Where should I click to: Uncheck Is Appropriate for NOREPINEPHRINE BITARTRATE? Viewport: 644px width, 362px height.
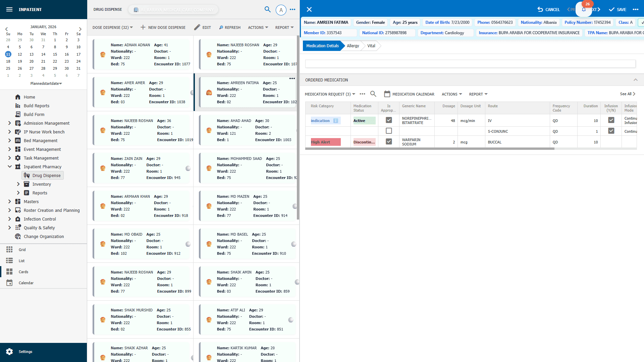click(x=389, y=120)
